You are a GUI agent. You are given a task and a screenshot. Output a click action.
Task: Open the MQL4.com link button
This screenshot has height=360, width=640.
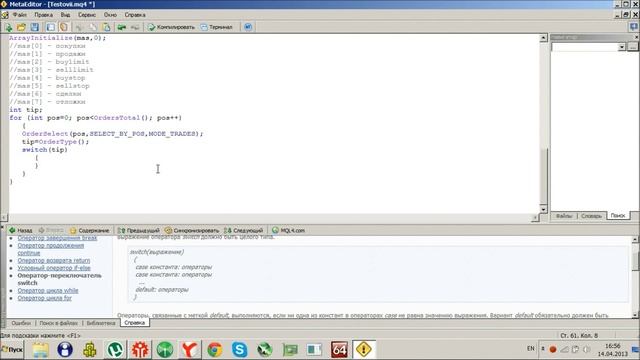(288, 230)
